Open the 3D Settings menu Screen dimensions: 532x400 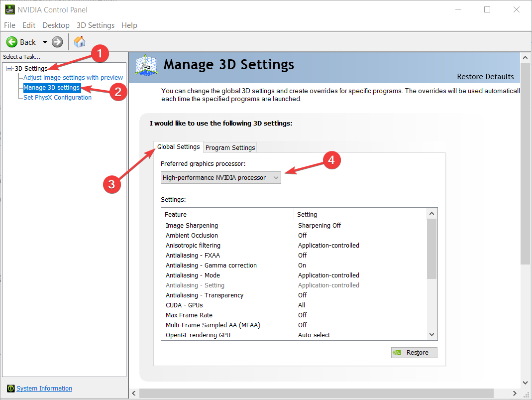[x=96, y=25]
